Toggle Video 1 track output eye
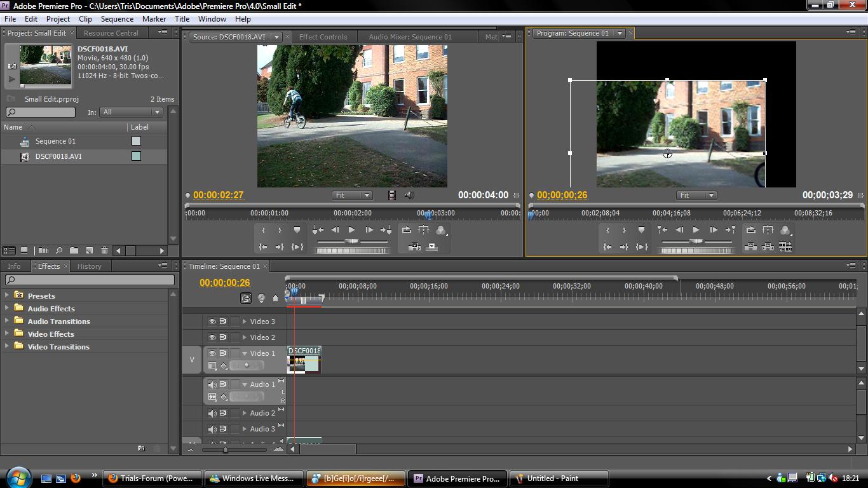Image resolution: width=868 pixels, height=488 pixels. pyautogui.click(x=212, y=353)
